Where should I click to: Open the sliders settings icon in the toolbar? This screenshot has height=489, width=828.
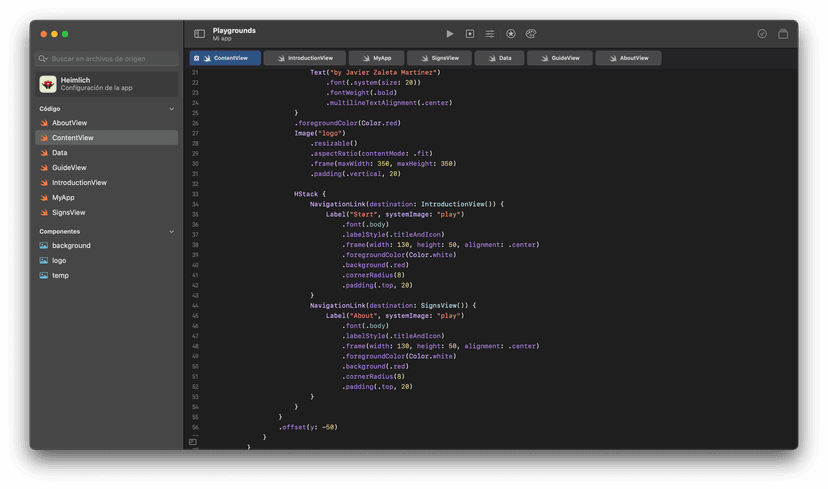[490, 34]
